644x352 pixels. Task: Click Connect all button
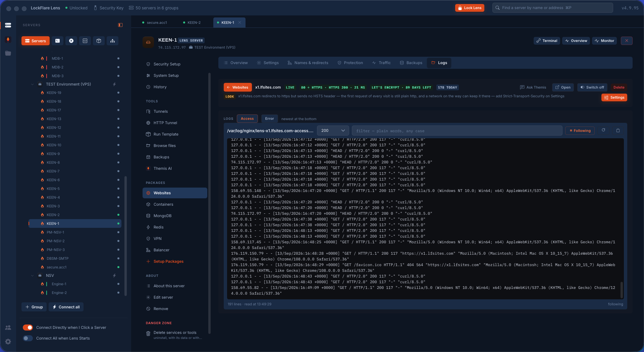[66, 307]
